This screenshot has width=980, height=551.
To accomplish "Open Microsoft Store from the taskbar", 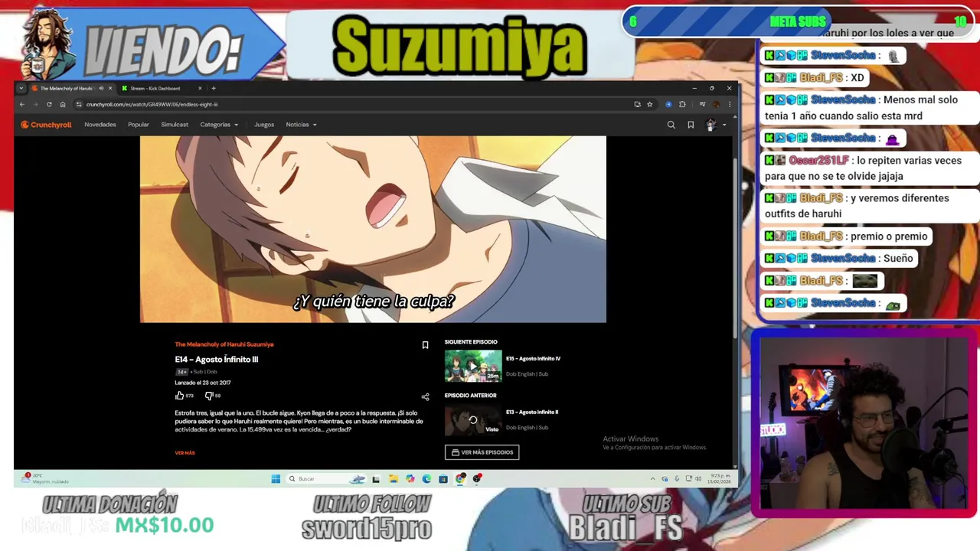I will [443, 479].
